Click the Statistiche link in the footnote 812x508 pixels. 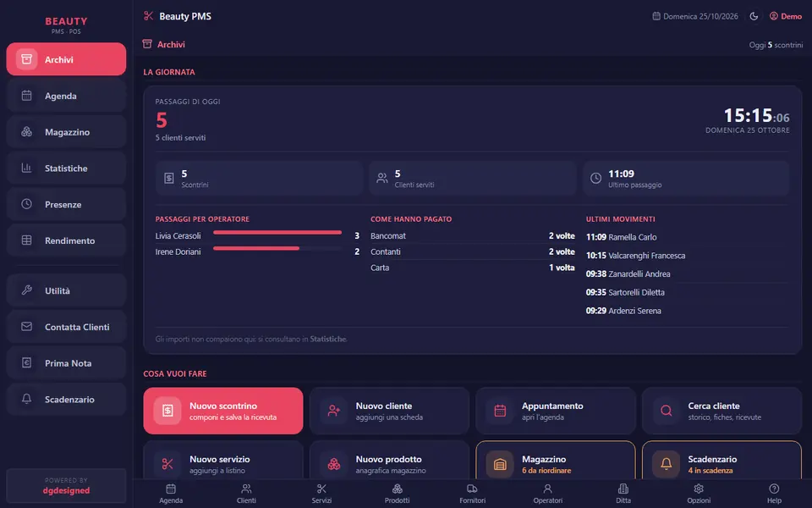pos(328,339)
